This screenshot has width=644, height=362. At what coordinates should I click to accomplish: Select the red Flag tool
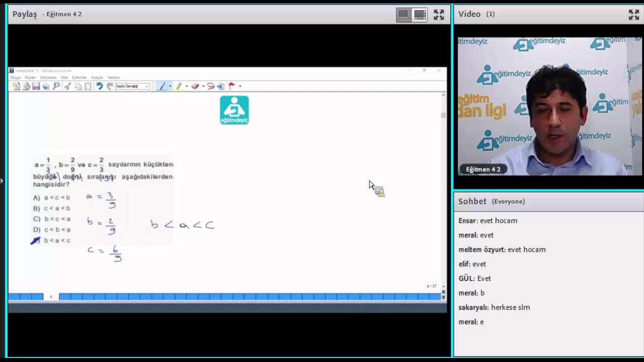[231, 86]
